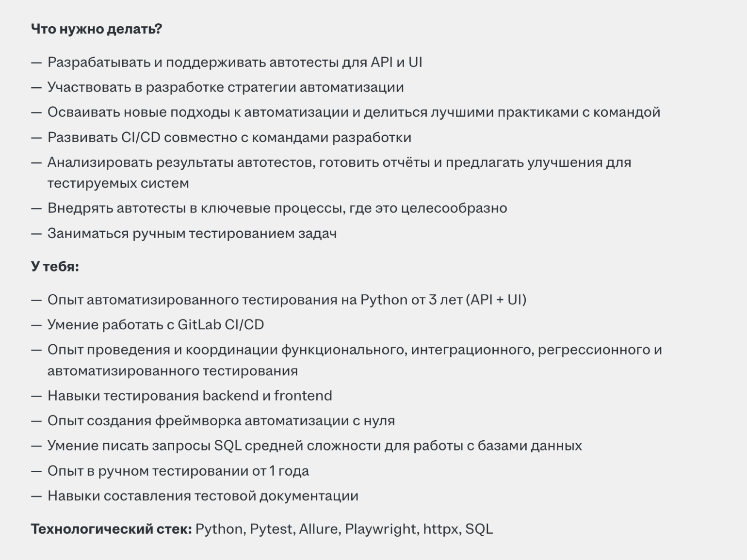
Task: Click the "Умение писать запросы SQL" line
Action: click(x=314, y=446)
